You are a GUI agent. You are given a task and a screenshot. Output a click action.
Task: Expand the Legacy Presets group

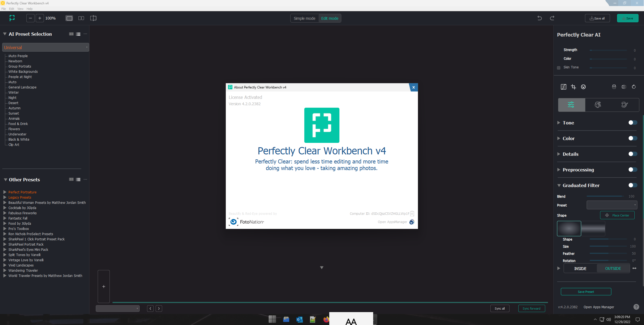(5, 197)
